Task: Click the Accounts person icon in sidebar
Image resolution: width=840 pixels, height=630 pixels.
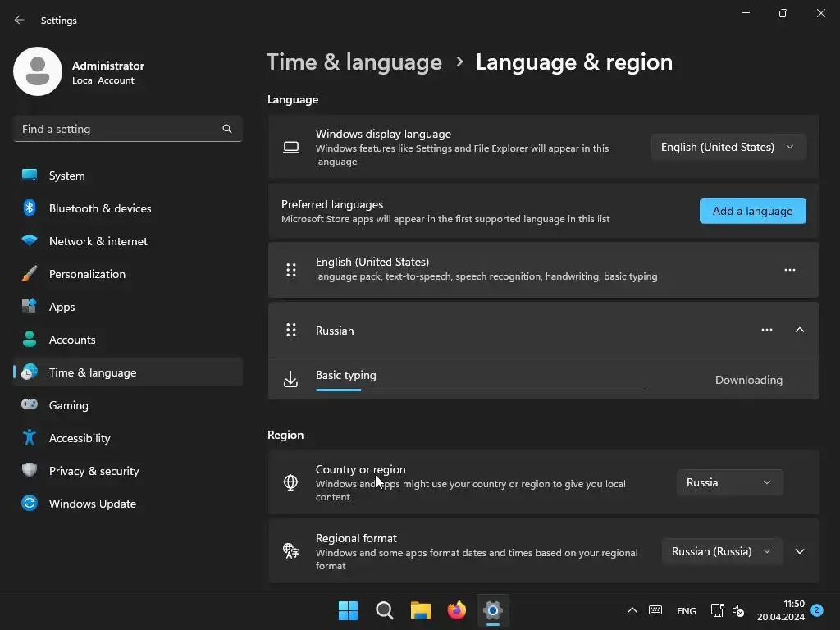Action: tap(30, 339)
